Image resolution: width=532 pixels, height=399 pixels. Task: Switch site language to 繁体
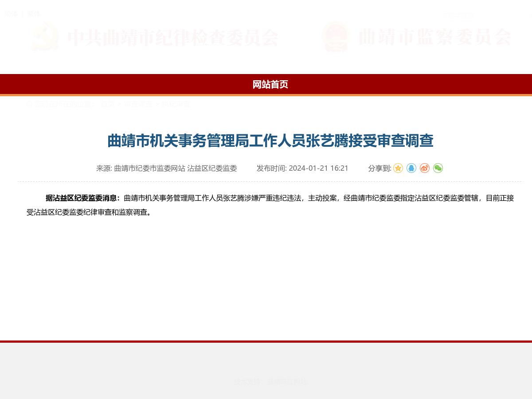coord(34,14)
